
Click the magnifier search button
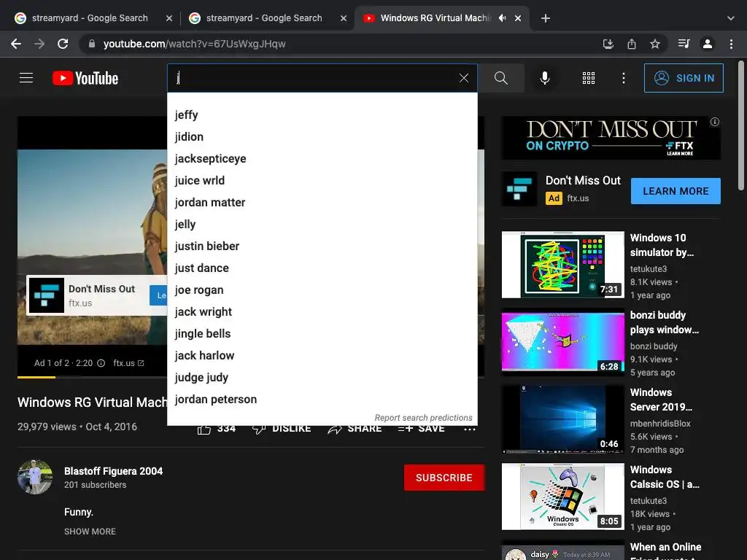pos(500,78)
